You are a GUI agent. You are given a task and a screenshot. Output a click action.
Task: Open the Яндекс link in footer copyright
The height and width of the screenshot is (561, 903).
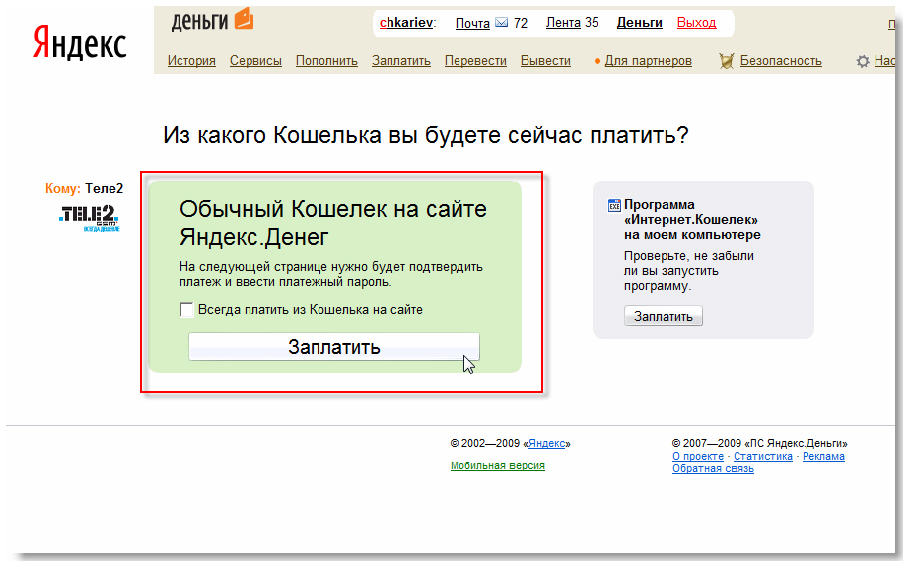pos(547,444)
